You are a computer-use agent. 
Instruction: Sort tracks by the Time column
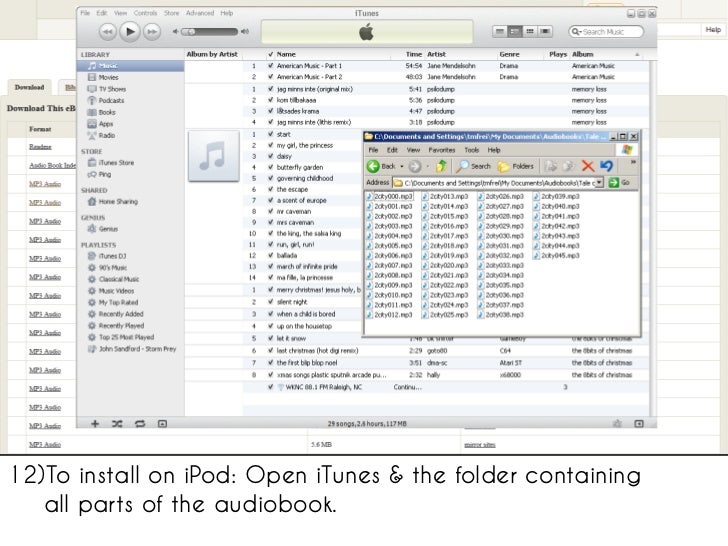tap(413, 54)
